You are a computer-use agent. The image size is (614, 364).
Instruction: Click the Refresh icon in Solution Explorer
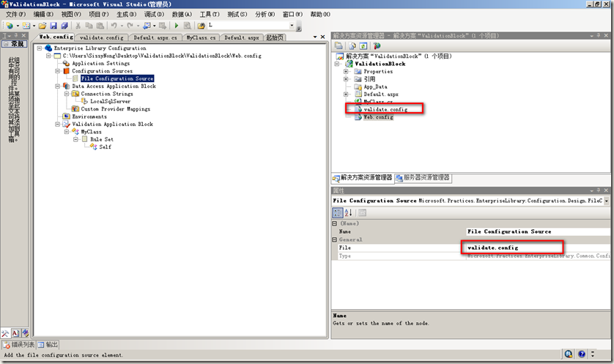(x=363, y=46)
